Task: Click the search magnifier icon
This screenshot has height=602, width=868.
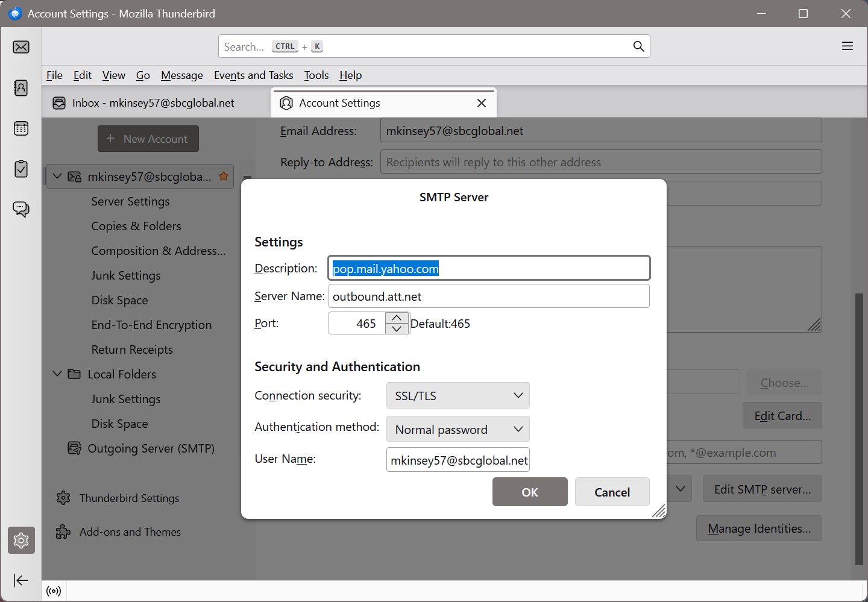Action: (638, 46)
